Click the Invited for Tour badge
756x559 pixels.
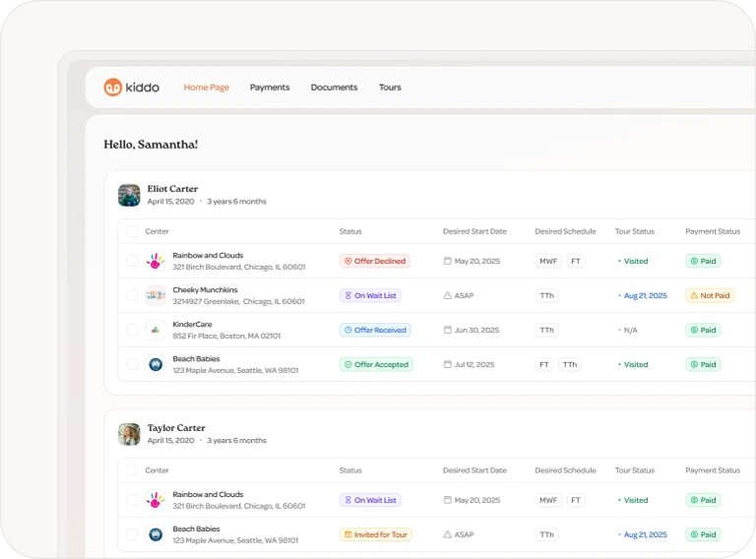(376, 534)
